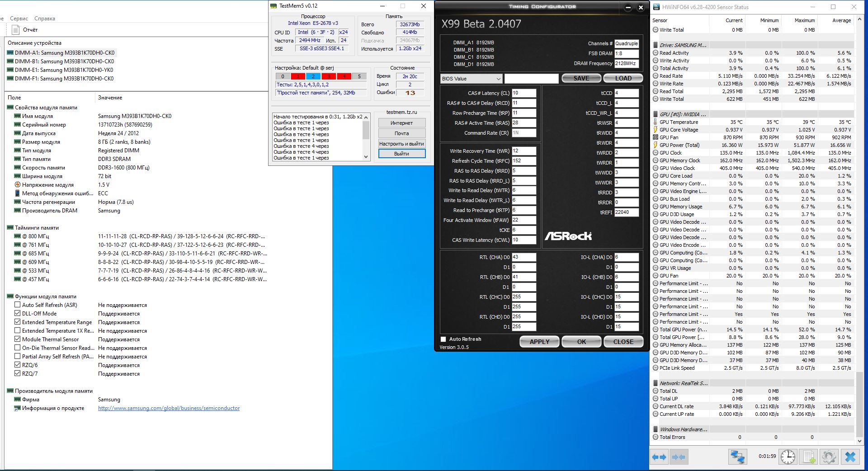Click SAVE in Timing Configurator
868x471 pixels.
pyautogui.click(x=581, y=78)
